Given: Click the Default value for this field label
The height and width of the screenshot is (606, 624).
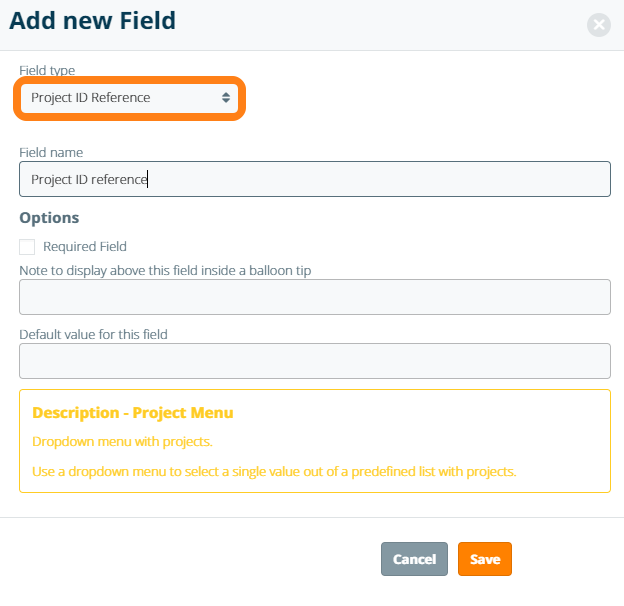Looking at the screenshot, I should pos(93,334).
